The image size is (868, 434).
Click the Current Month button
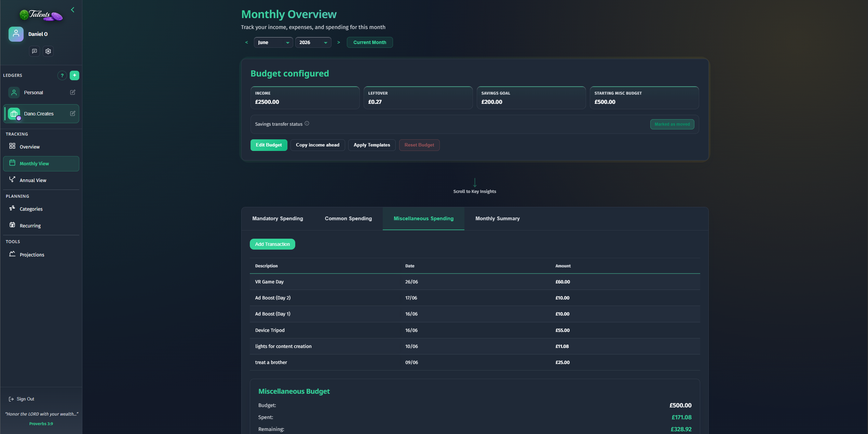[x=369, y=42]
